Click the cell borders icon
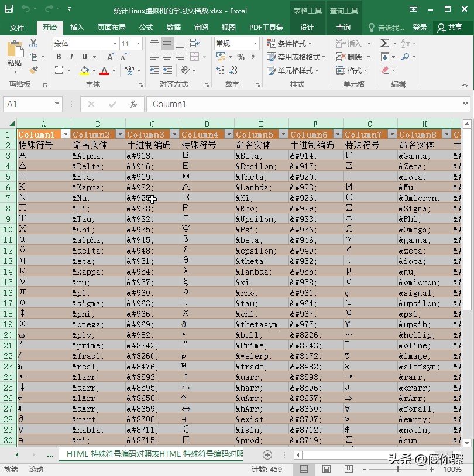The width and height of the screenshot is (474, 476). point(59,70)
